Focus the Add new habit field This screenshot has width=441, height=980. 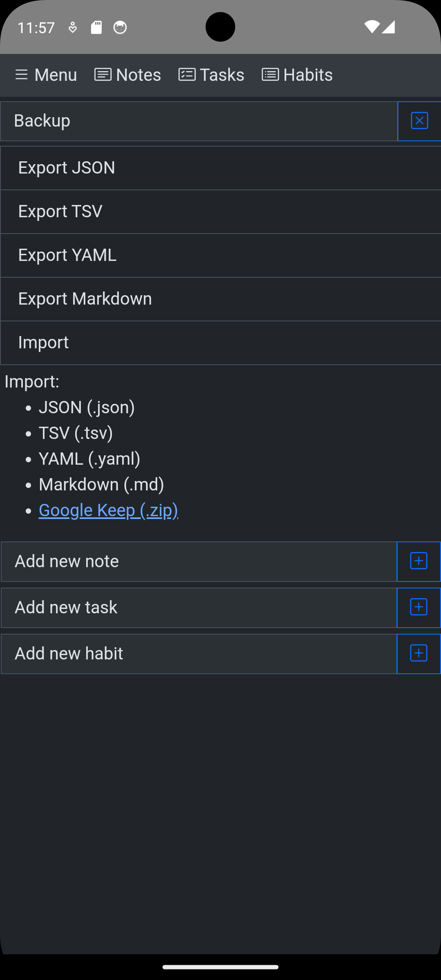(199, 654)
